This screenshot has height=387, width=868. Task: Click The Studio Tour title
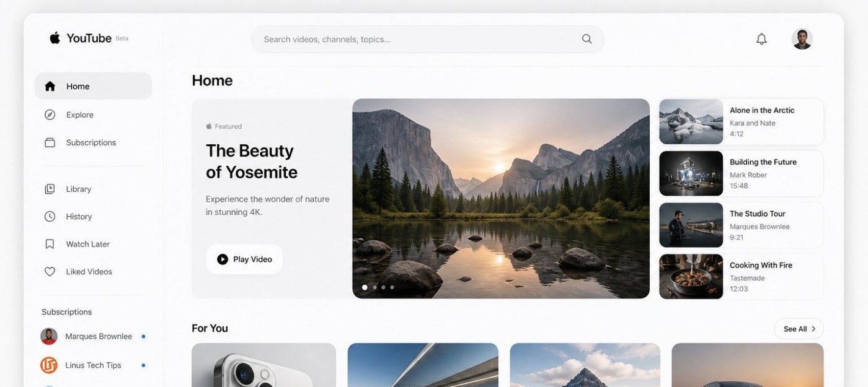pyautogui.click(x=758, y=214)
